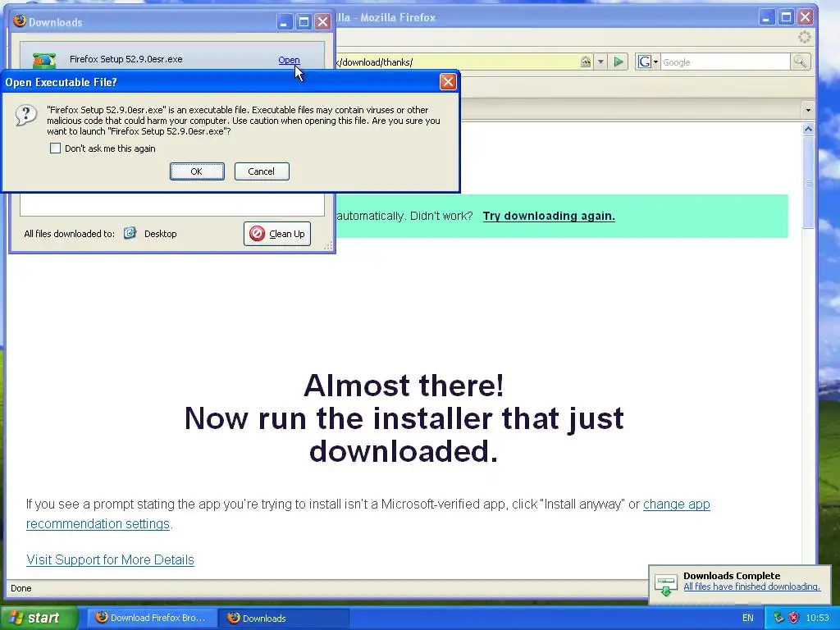Click the question mark icon in the dialog
Viewport: 840px width, 630px height.
coord(25,115)
